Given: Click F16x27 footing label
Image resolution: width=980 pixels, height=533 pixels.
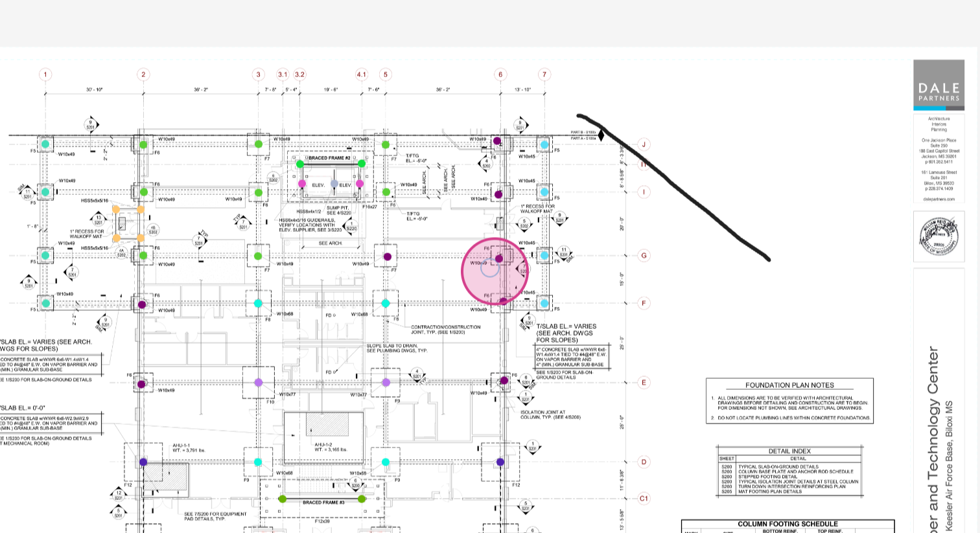Looking at the screenshot, I should (x=369, y=207).
